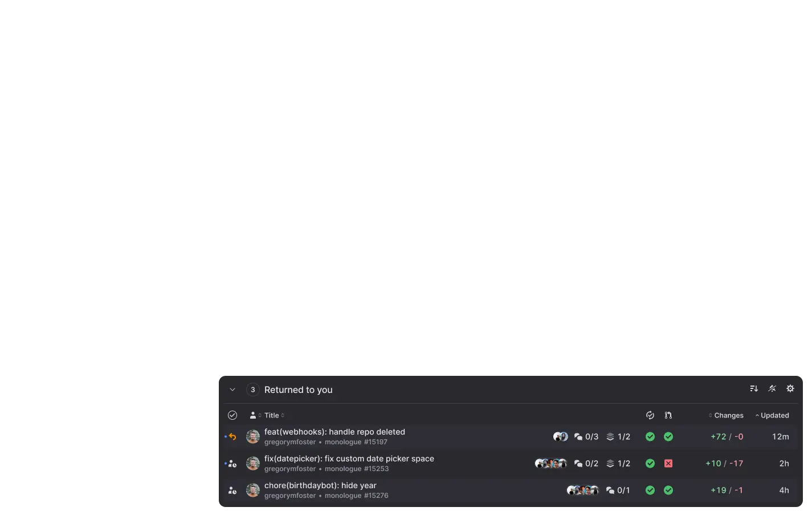Toggle the select-all circle checkbox in header

point(232,415)
